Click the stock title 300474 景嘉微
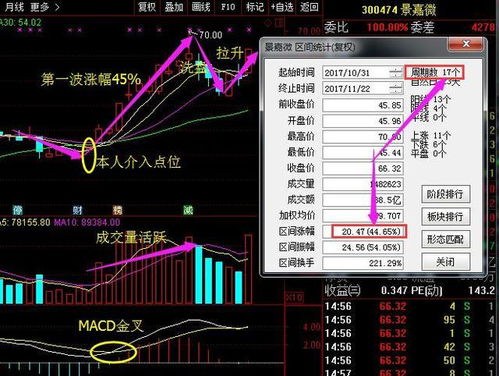Viewport: 499px width, 376px height. [399, 10]
